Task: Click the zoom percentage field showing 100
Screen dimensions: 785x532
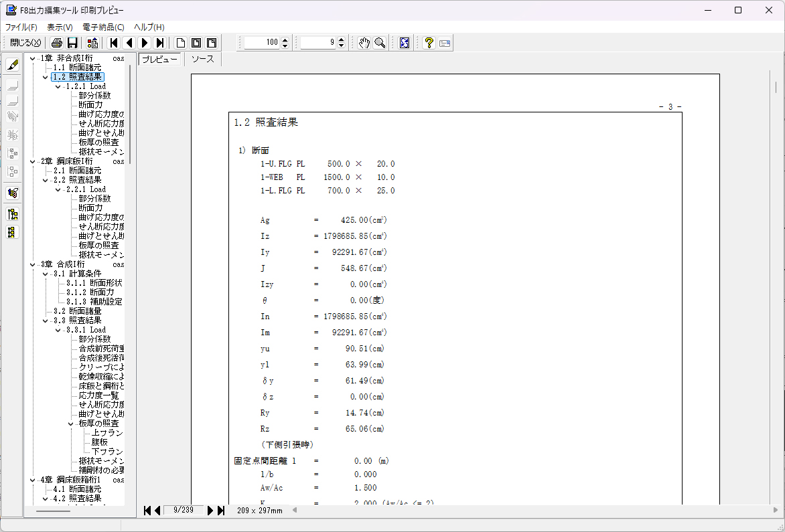Action: [x=263, y=43]
